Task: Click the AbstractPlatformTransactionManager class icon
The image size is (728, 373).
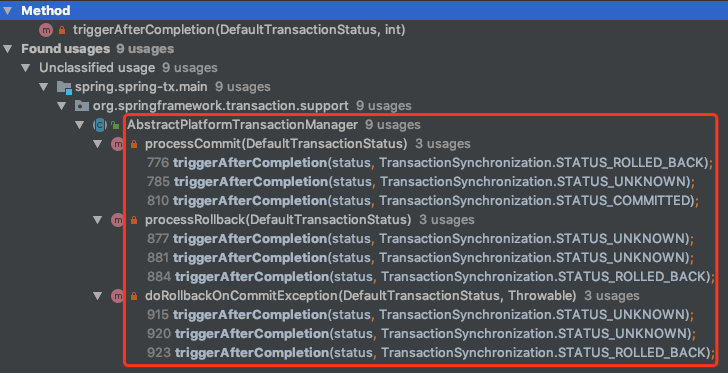Action: (99, 124)
